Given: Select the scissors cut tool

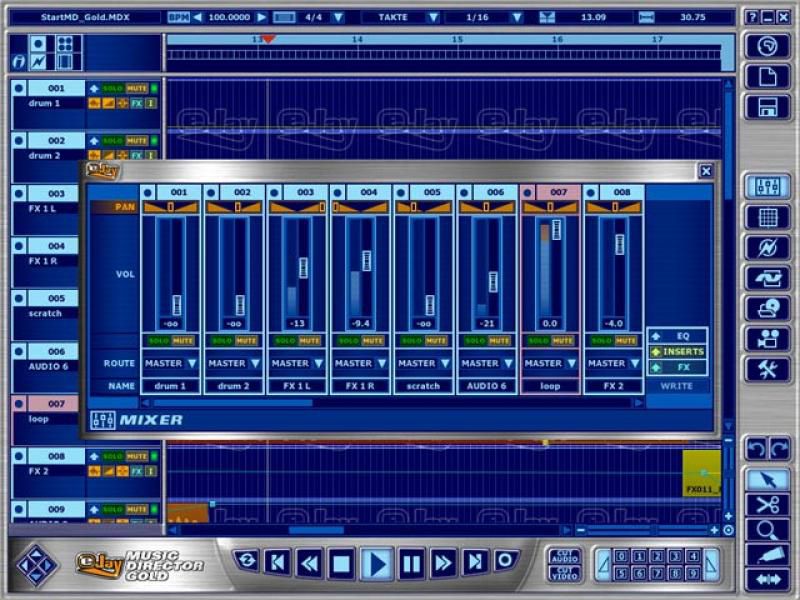Looking at the screenshot, I should 767,505.
